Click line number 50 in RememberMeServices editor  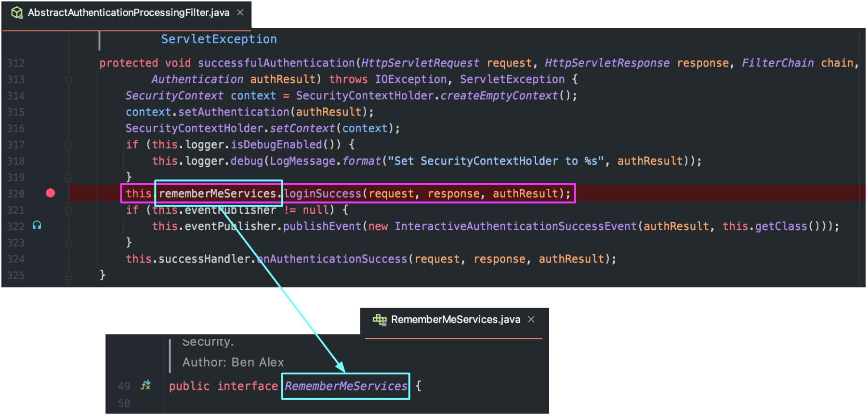coord(124,403)
